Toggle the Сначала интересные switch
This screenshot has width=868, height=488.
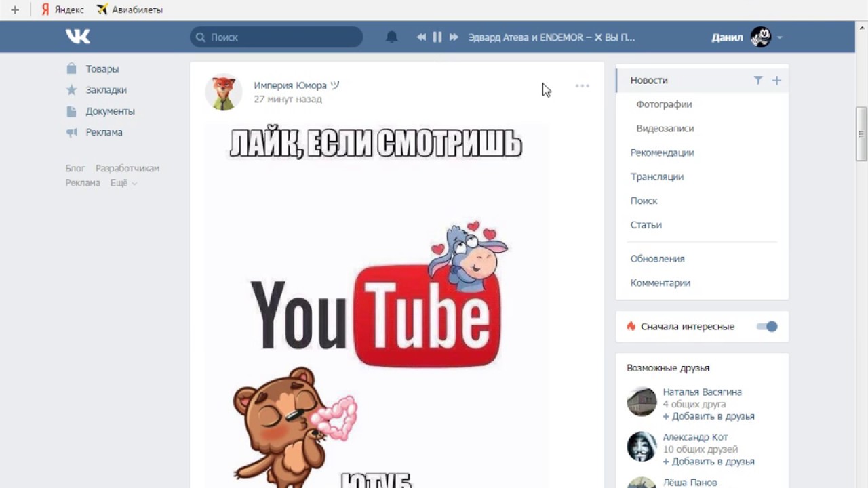click(767, 327)
